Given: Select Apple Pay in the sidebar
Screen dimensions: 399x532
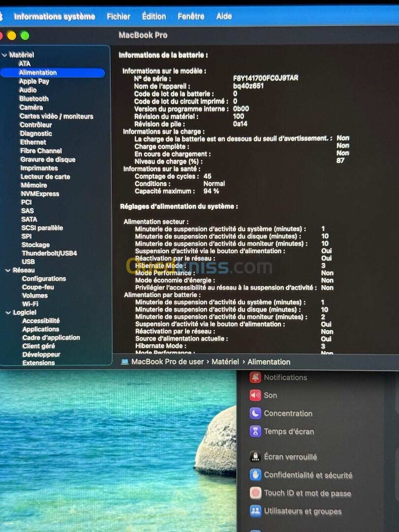Looking at the screenshot, I should coord(34,81).
